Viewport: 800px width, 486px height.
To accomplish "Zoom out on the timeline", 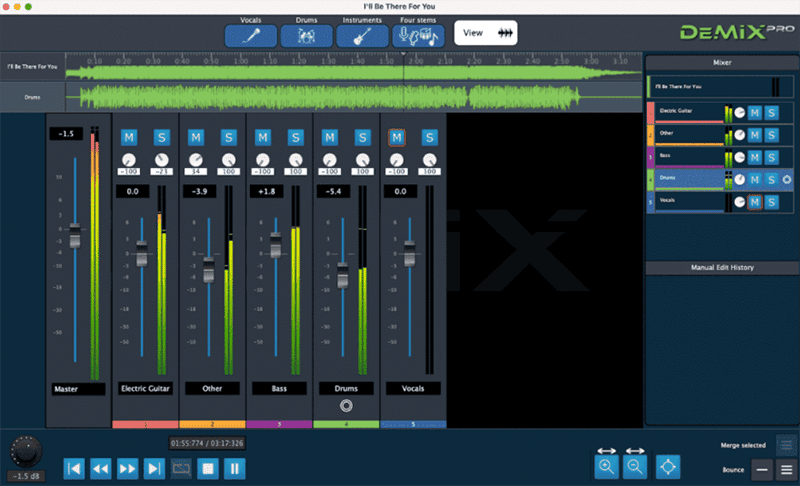I will (635, 467).
